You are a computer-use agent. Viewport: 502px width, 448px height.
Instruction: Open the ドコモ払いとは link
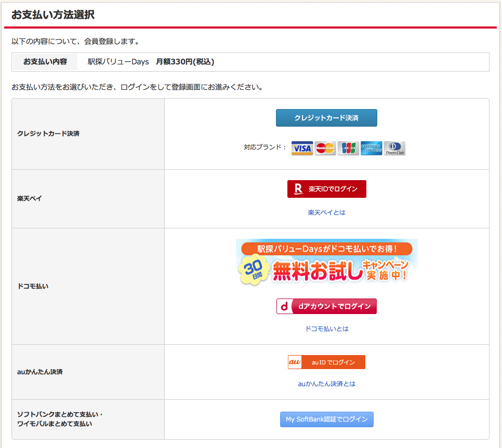click(326, 329)
